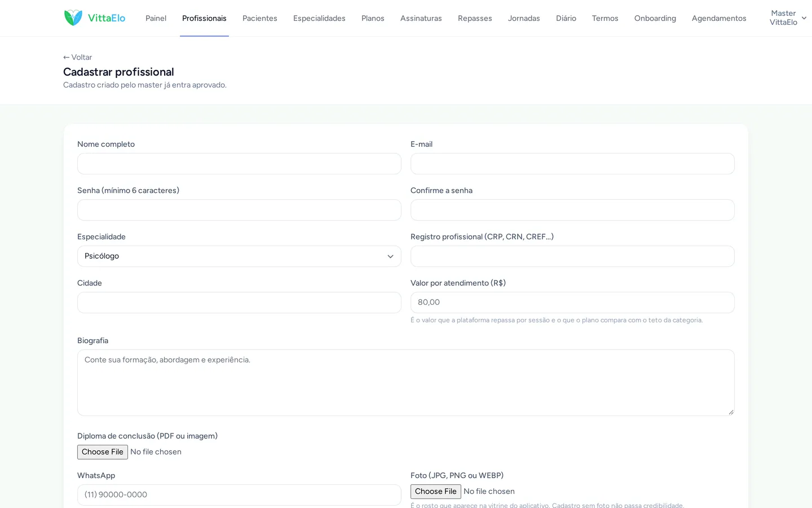Open the Agendamentos tab
The image size is (812, 508).
tap(719, 18)
